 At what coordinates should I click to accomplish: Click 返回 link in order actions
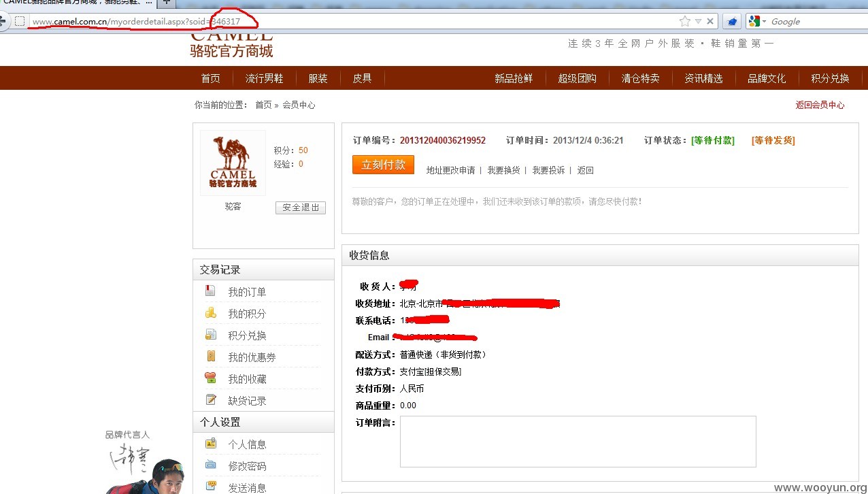click(585, 170)
